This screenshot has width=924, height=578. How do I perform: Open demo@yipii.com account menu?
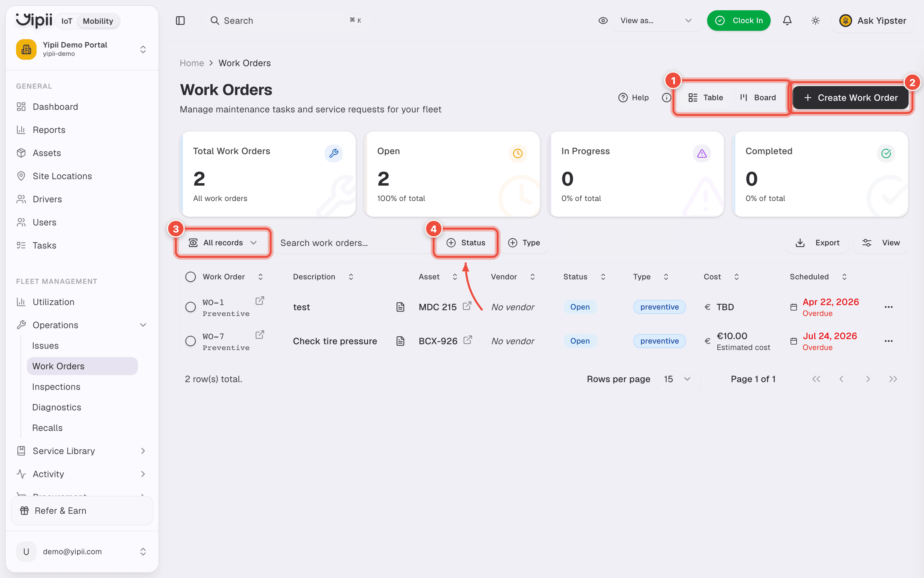pos(82,551)
